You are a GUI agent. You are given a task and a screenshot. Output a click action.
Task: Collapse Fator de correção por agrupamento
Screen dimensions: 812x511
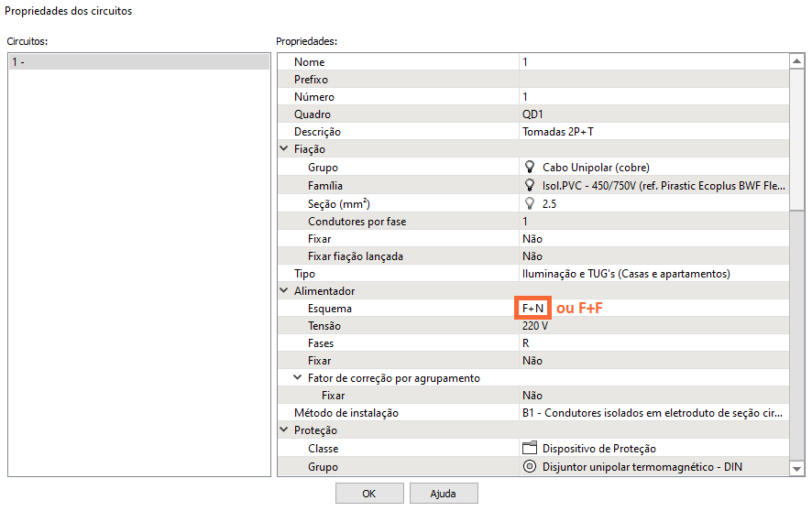point(298,378)
